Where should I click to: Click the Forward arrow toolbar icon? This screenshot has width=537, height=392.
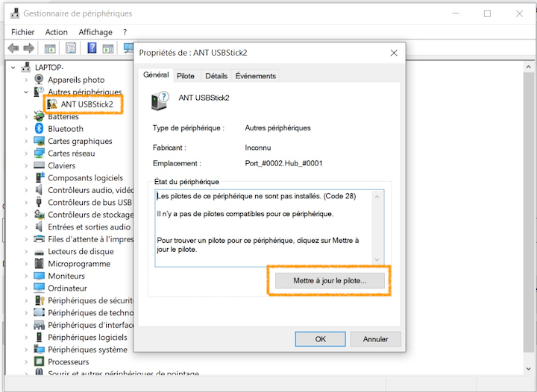[29, 48]
